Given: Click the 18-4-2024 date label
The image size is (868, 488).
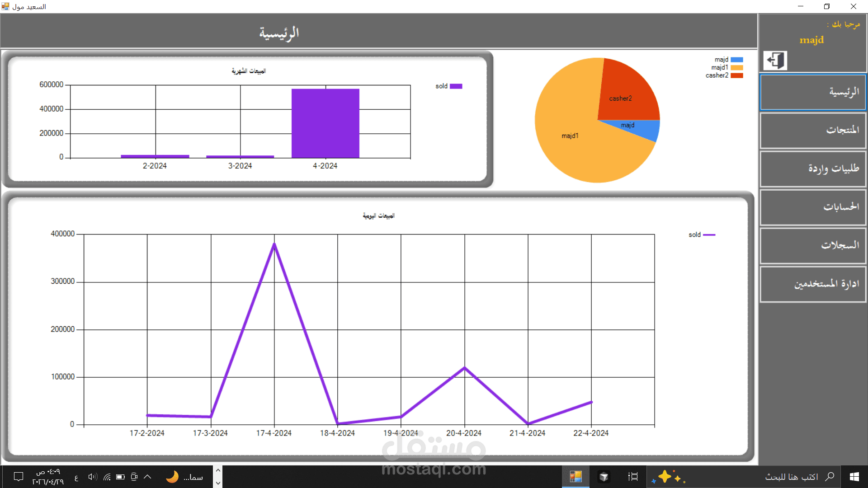Looking at the screenshot, I should 337,433.
